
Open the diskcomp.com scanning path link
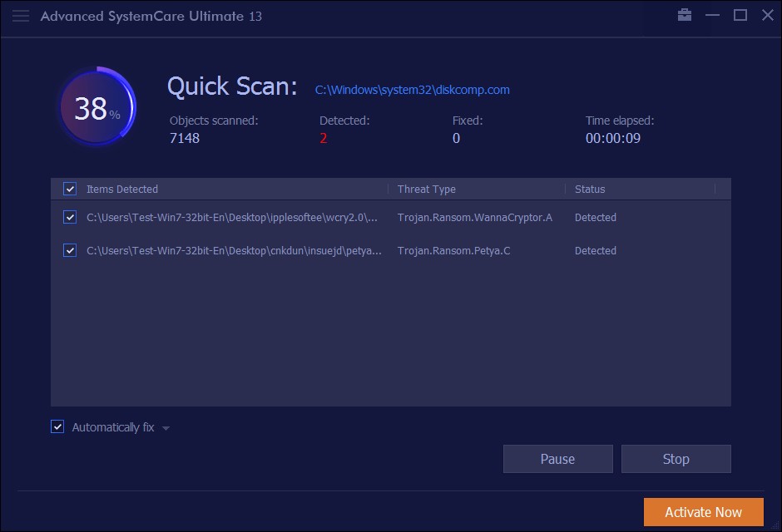(x=412, y=90)
